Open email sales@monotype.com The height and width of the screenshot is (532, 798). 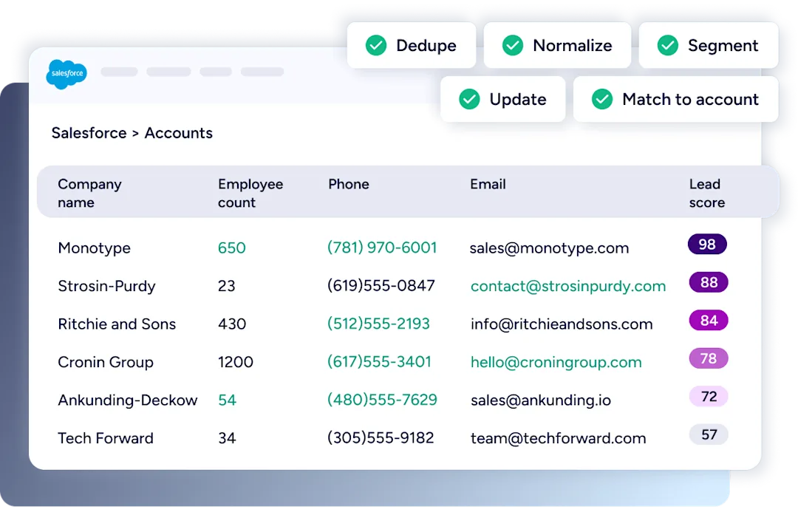[549, 248]
